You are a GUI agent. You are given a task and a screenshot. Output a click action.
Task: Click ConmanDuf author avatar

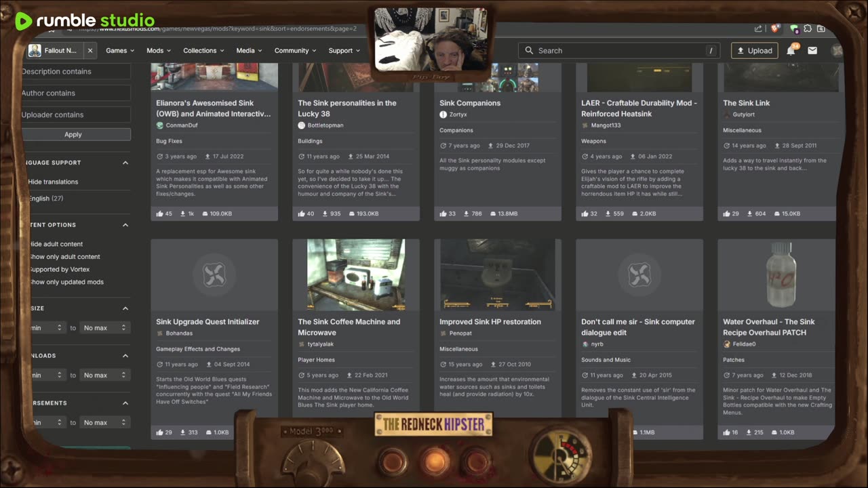coord(160,125)
